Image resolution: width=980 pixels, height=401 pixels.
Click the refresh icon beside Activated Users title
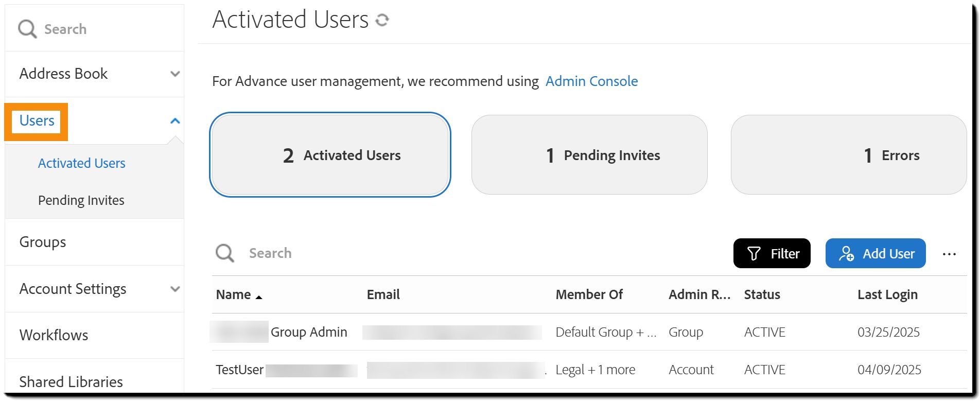382,20
